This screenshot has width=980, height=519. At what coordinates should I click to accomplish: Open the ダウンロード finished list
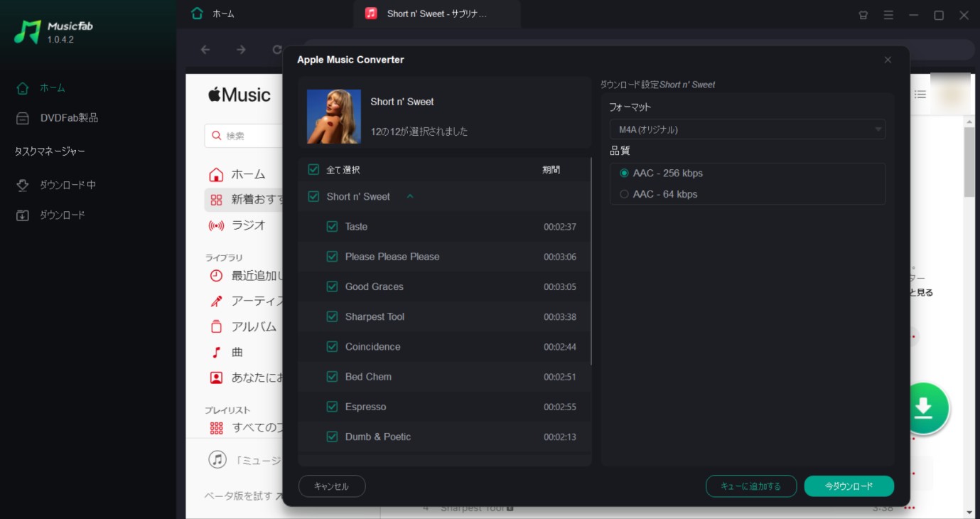pos(50,215)
